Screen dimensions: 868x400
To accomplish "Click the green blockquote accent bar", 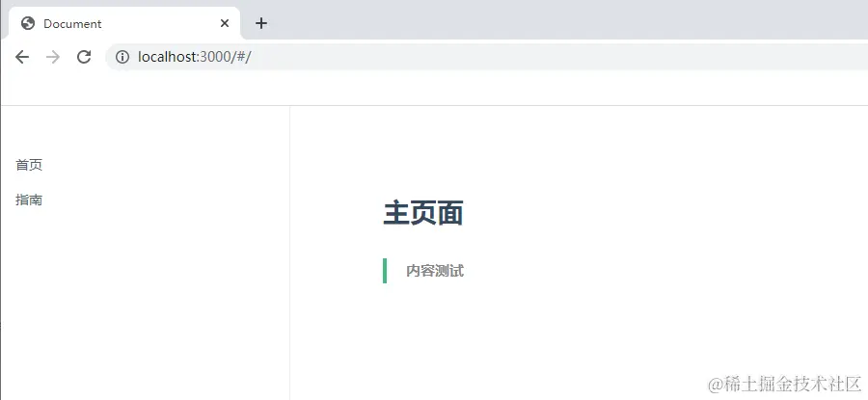I will click(385, 271).
